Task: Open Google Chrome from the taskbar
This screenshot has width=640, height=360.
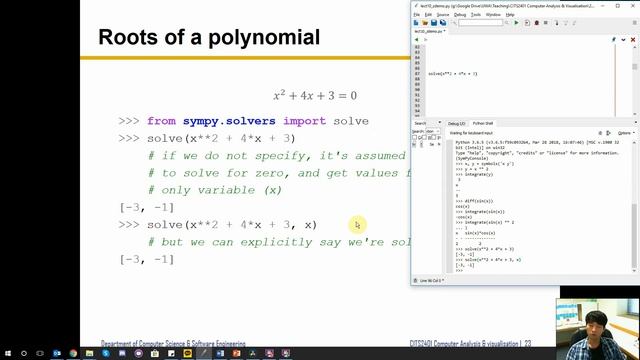Action: pos(73,353)
